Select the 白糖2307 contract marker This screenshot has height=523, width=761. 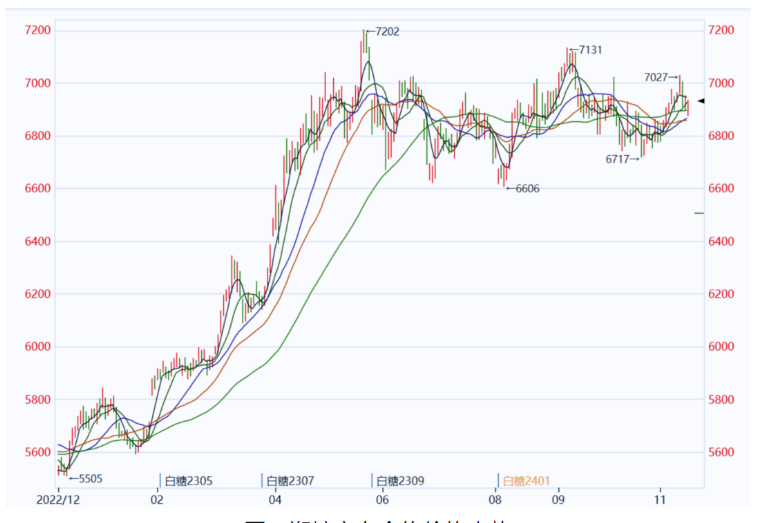tap(290, 480)
